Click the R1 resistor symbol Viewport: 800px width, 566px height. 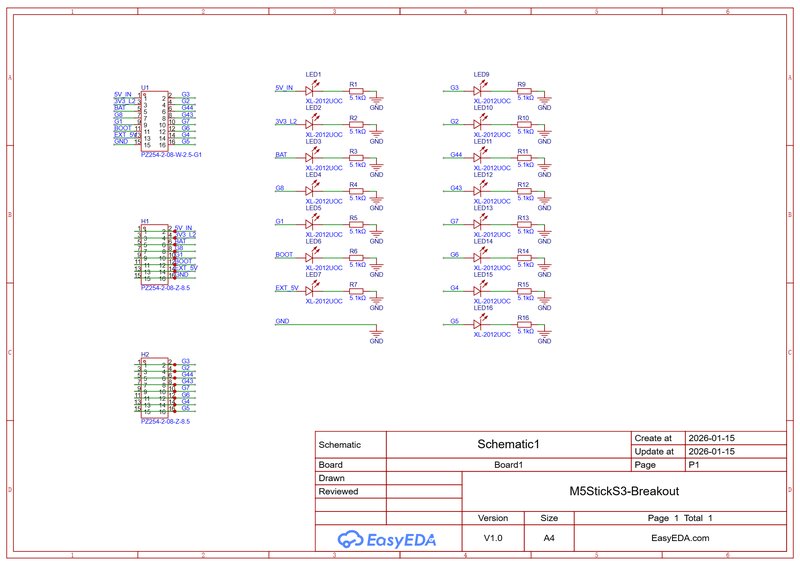click(x=356, y=91)
